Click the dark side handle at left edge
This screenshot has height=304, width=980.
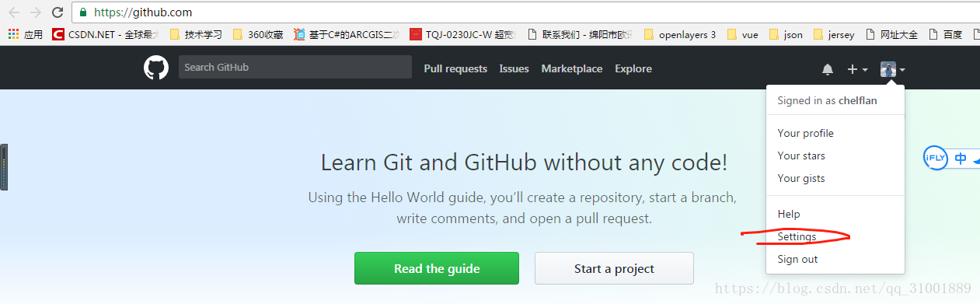(x=4, y=167)
